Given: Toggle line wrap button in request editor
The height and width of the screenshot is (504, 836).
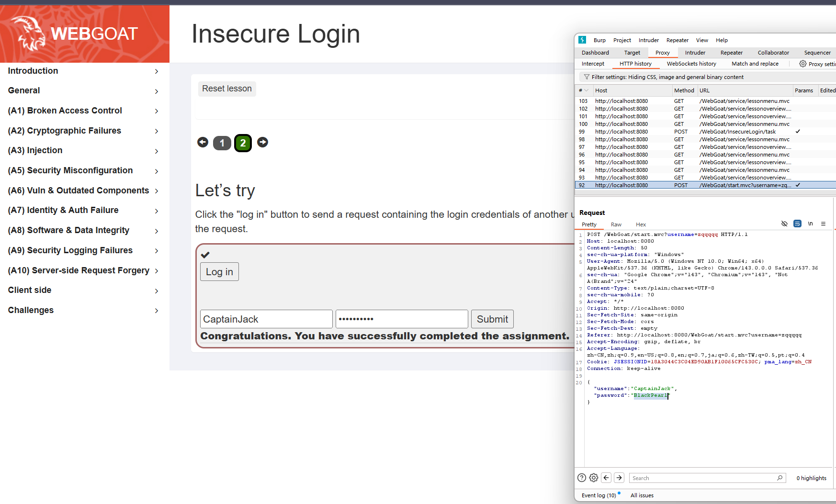Looking at the screenshot, I should tap(797, 224).
